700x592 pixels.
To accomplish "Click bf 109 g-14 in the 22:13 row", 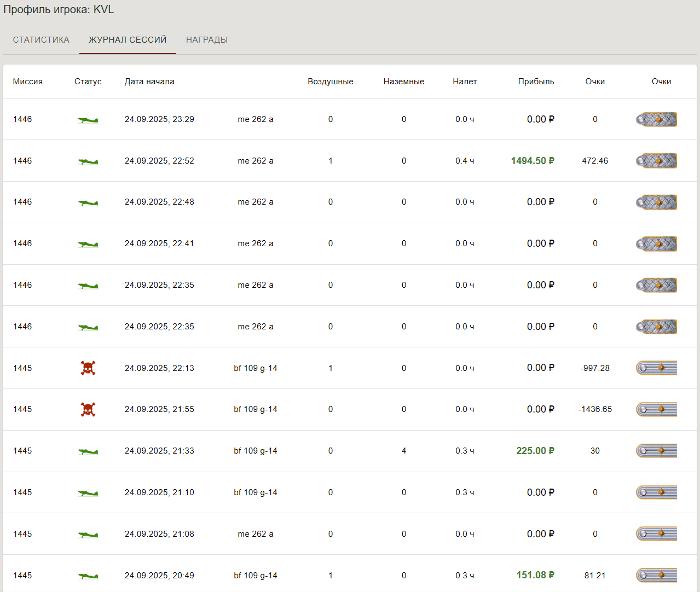I will click(256, 368).
